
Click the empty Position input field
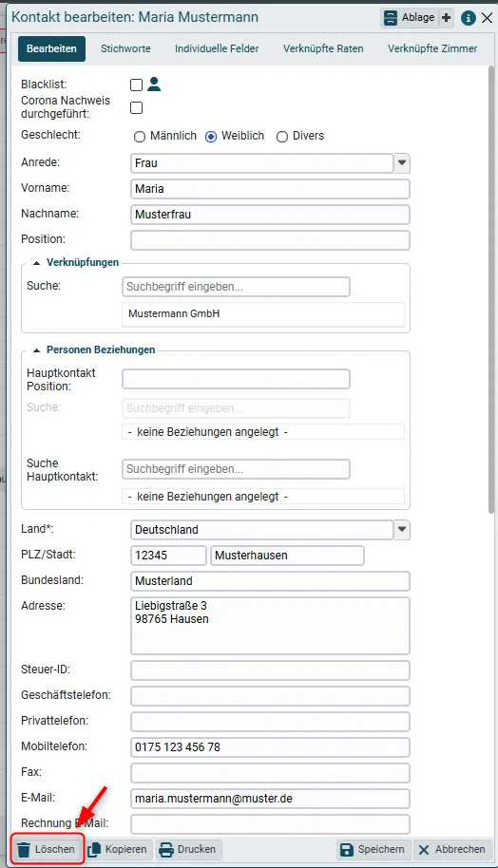270,240
